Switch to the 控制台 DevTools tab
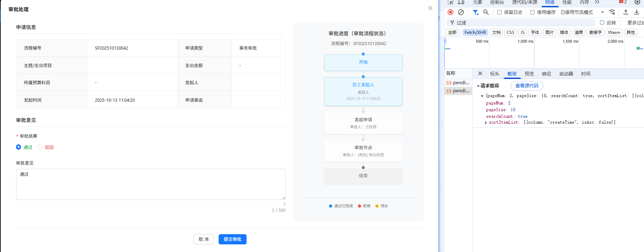The height and width of the screenshot is (252, 644). tap(497, 2)
